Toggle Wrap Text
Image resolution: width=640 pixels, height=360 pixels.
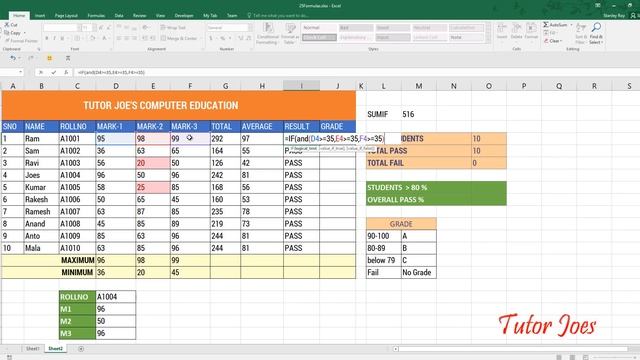click(x=173, y=28)
